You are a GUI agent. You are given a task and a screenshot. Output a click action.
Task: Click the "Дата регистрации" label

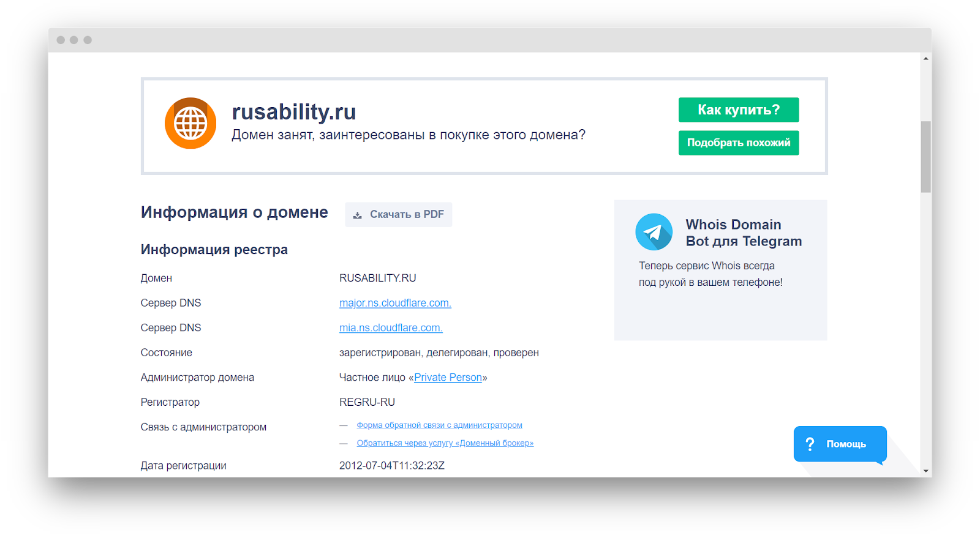coord(183,466)
